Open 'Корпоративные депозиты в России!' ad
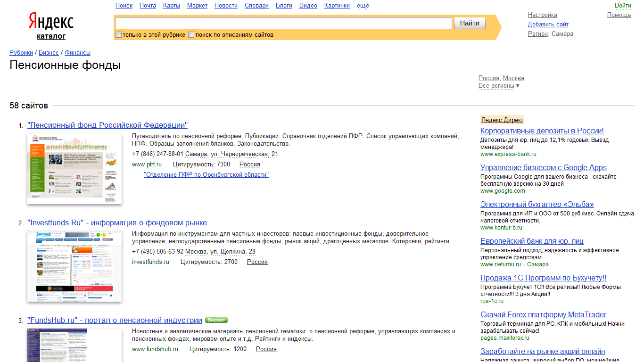 point(542,131)
